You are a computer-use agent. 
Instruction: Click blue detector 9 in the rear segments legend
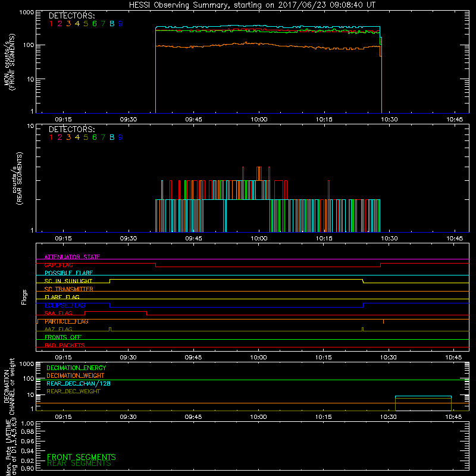point(121,137)
